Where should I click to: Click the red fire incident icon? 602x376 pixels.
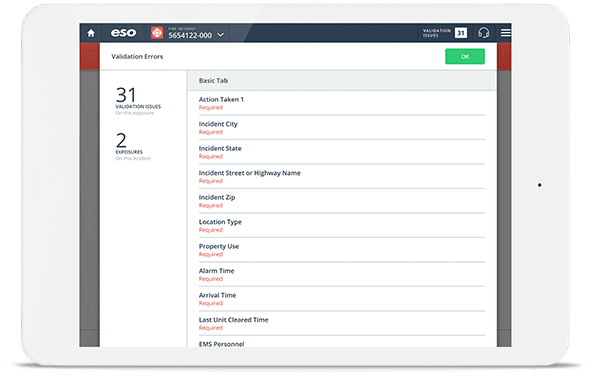point(157,33)
